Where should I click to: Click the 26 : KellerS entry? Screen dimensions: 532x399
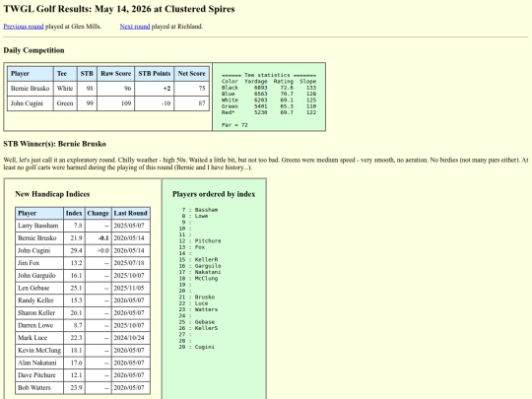pyautogui.click(x=198, y=328)
